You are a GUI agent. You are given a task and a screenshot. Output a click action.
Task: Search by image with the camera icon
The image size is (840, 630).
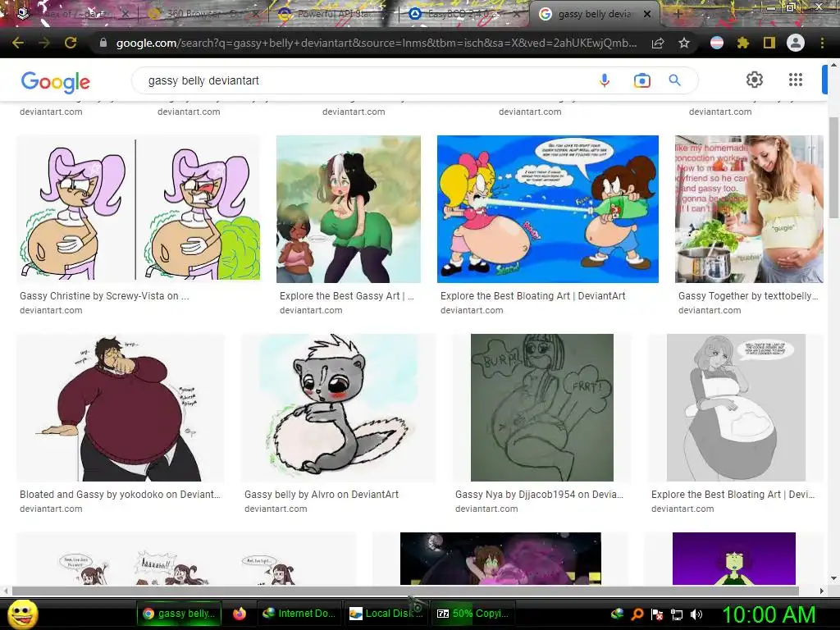[641, 80]
